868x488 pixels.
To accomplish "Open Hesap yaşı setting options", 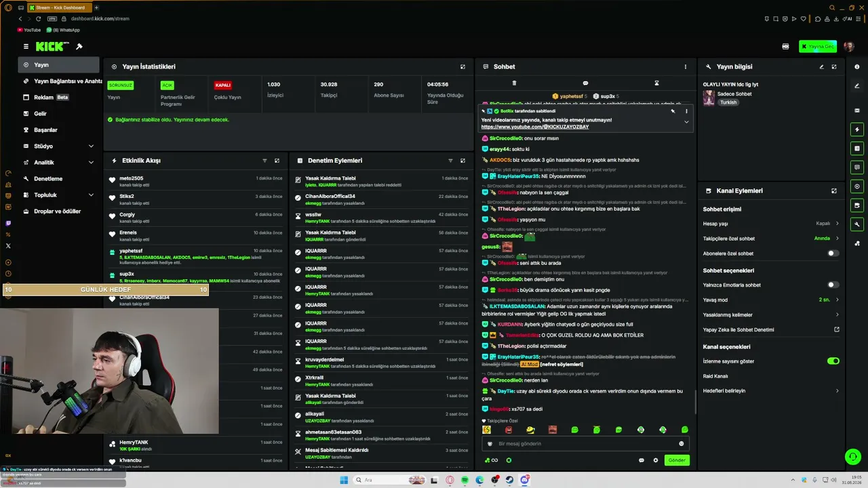I will (x=771, y=224).
